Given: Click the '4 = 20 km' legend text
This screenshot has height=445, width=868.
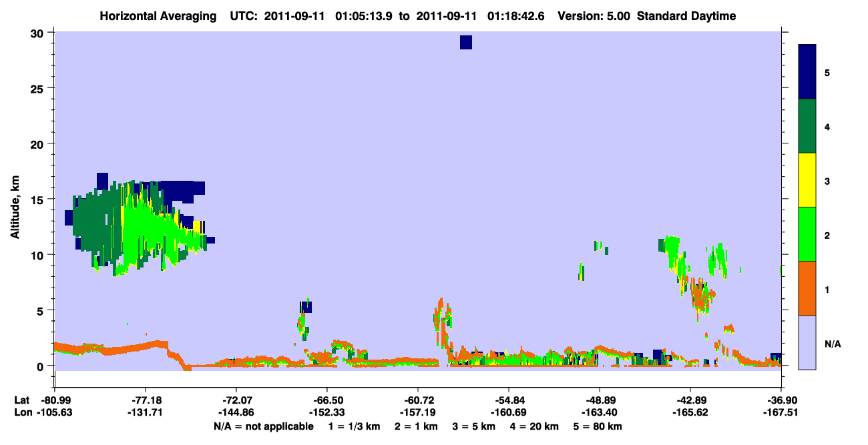Looking at the screenshot, I should pyautogui.click(x=535, y=426).
